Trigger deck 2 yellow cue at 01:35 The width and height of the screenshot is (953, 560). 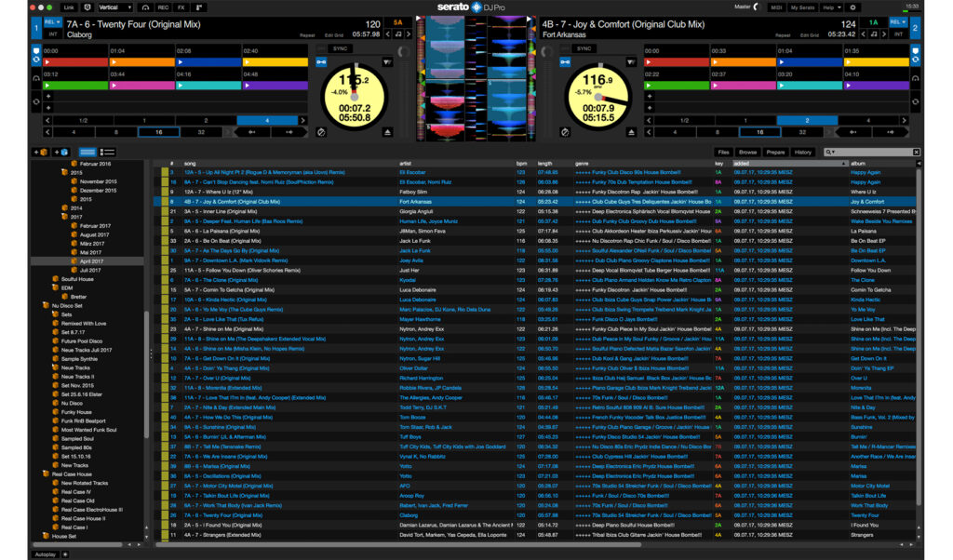(876, 62)
